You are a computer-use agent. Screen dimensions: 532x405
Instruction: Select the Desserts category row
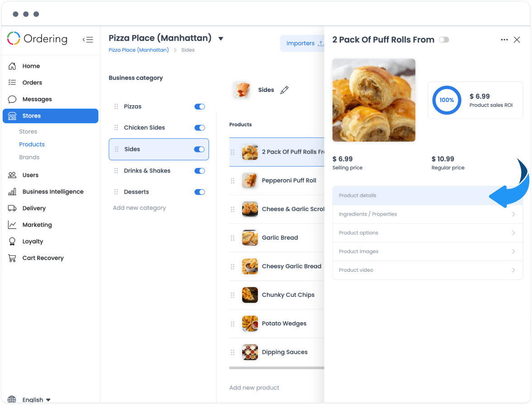[x=159, y=192]
